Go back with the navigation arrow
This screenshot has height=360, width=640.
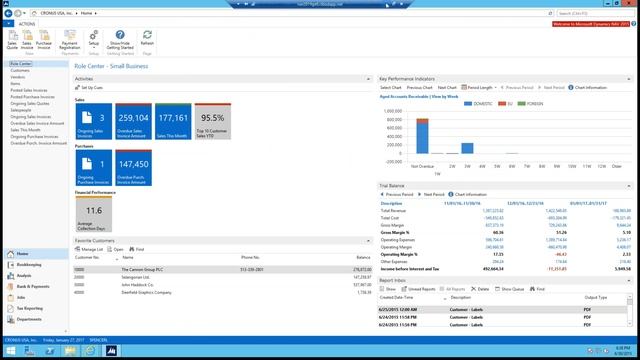(x=8, y=13)
